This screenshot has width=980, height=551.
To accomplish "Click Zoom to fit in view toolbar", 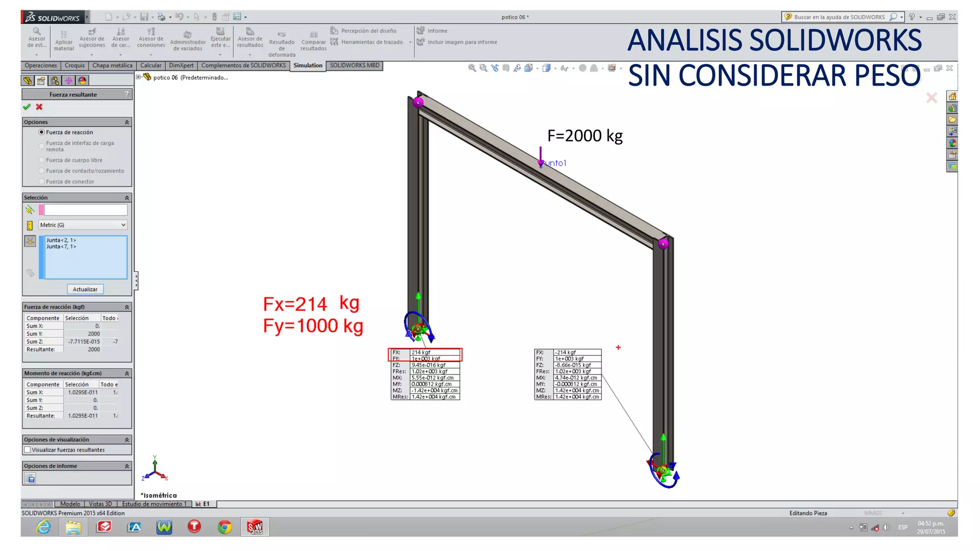I will tap(472, 68).
